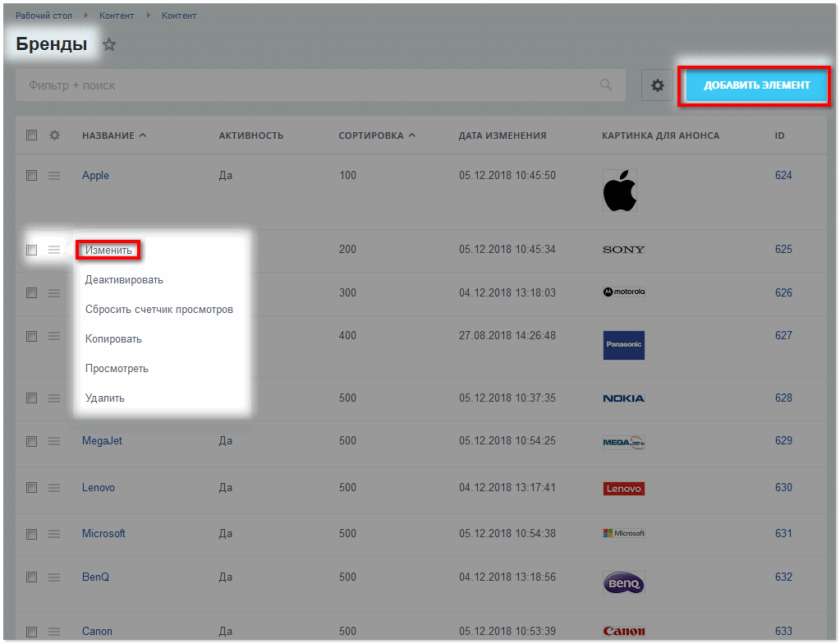The image size is (840, 644).
Task: Sort by Сортировка column header
Action: pos(377,136)
